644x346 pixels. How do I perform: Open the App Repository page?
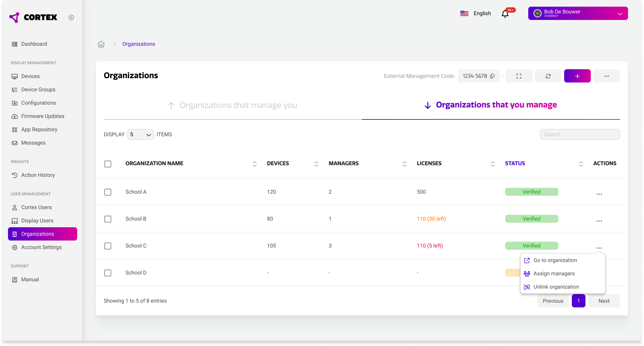pyautogui.click(x=39, y=129)
